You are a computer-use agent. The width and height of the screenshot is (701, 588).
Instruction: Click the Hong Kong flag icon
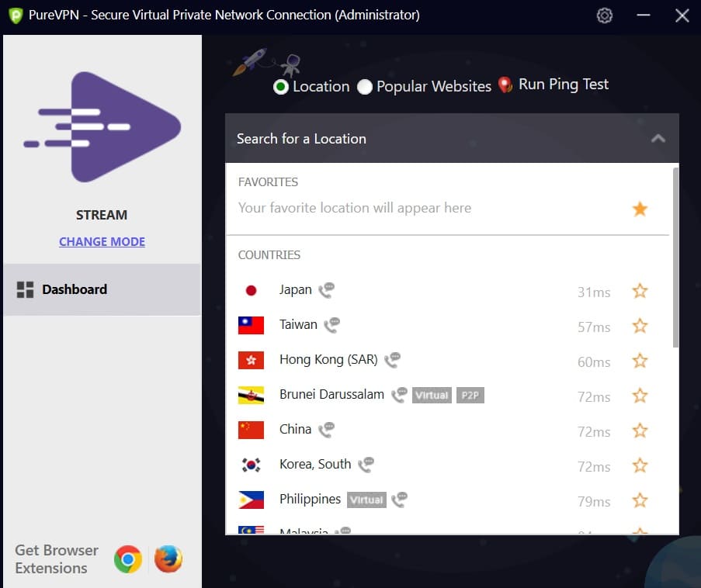pos(251,360)
